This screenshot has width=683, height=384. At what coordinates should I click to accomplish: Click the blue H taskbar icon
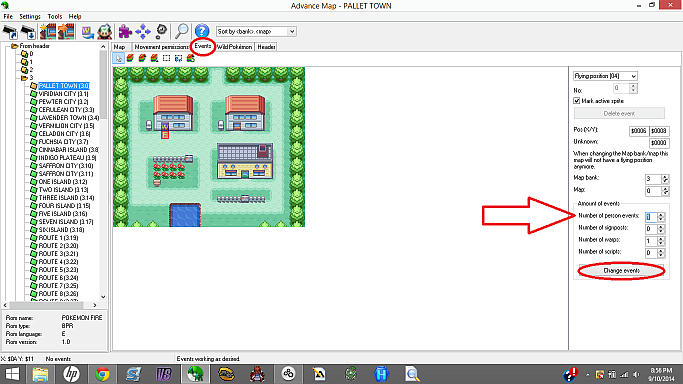coord(381,374)
